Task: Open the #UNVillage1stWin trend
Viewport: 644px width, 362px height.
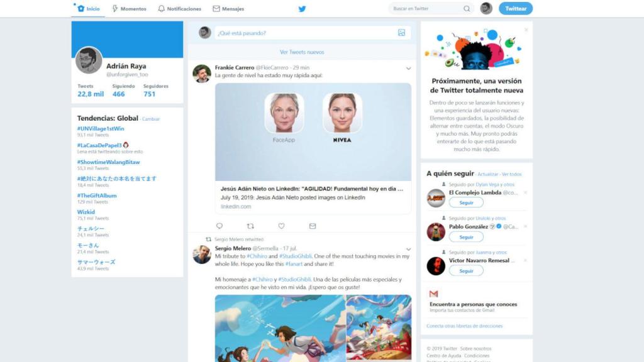Action: click(x=101, y=128)
